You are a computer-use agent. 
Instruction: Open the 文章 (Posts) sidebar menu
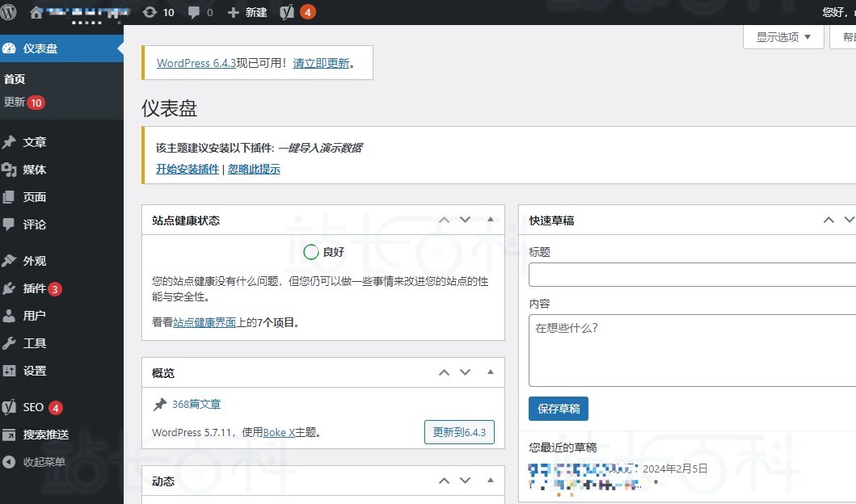click(35, 142)
